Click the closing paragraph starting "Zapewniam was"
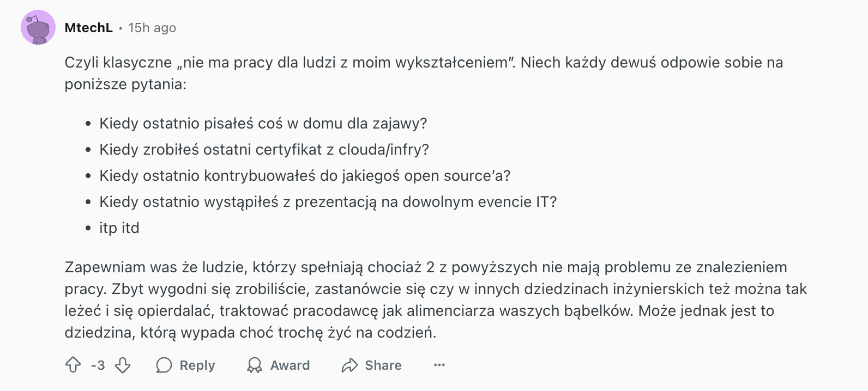 [435, 300]
